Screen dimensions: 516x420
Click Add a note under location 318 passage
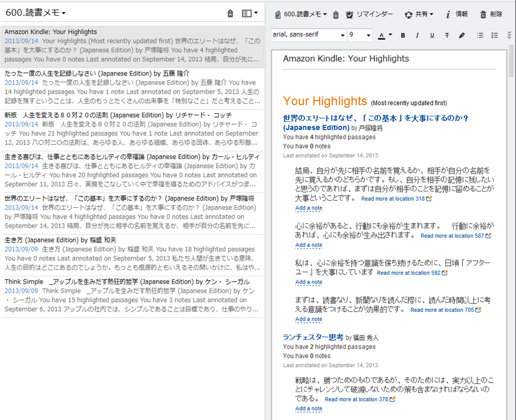tap(308, 208)
